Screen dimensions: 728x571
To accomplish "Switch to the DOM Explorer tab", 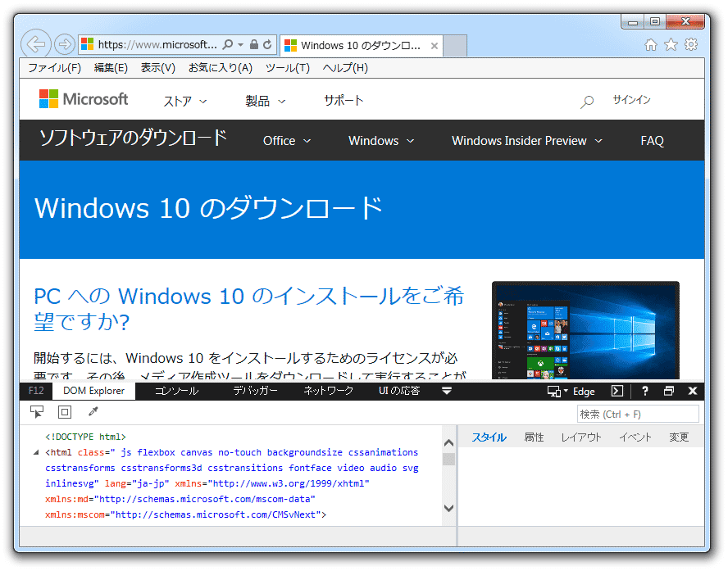I will point(93,391).
